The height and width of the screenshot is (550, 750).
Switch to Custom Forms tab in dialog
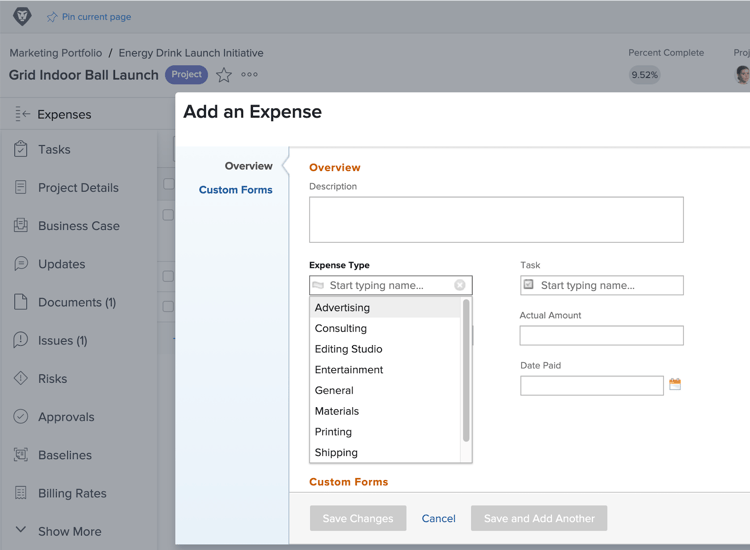click(x=235, y=190)
